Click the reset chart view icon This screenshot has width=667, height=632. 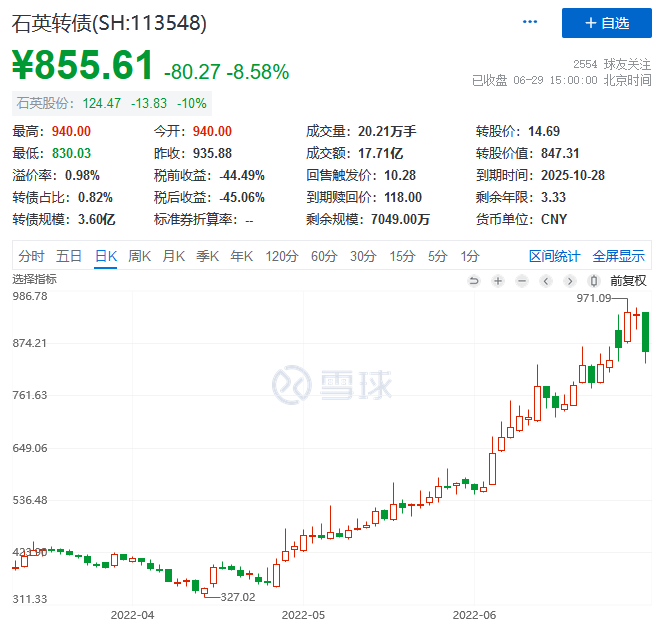(x=473, y=281)
